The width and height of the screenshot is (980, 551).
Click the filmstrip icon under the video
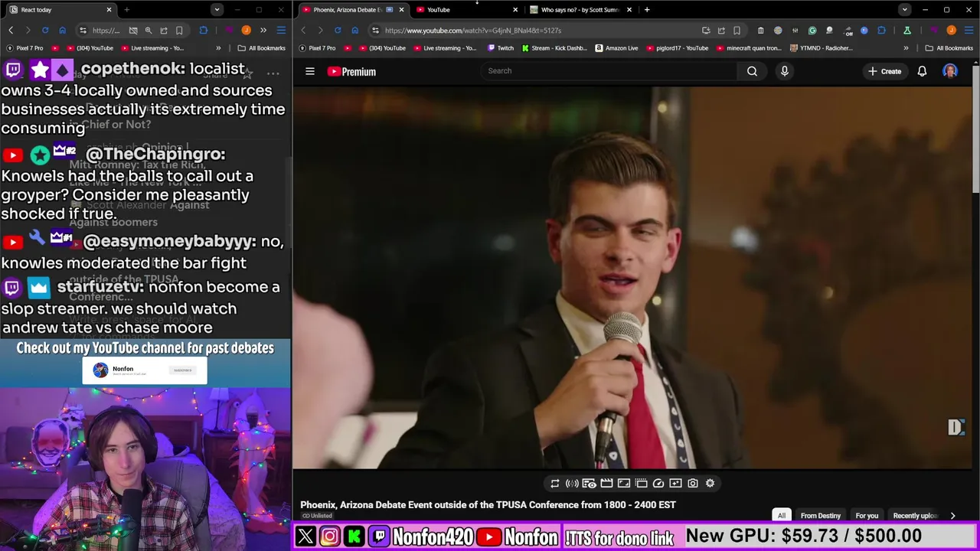(606, 483)
